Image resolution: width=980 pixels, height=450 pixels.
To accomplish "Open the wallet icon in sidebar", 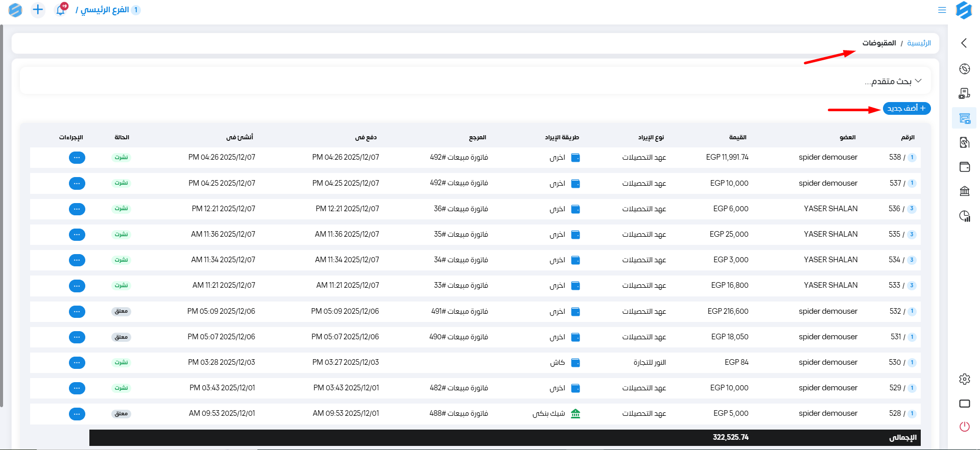I will pos(964,167).
